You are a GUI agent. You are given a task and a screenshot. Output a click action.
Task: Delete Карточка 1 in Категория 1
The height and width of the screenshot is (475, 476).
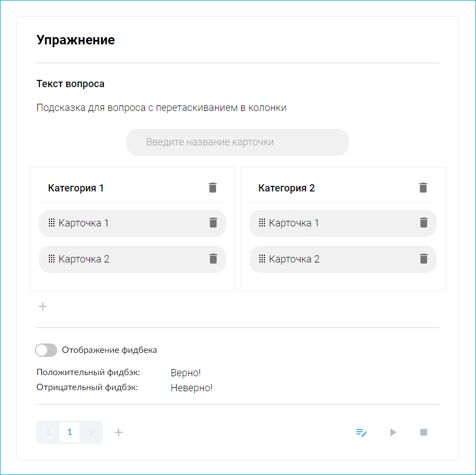[213, 223]
